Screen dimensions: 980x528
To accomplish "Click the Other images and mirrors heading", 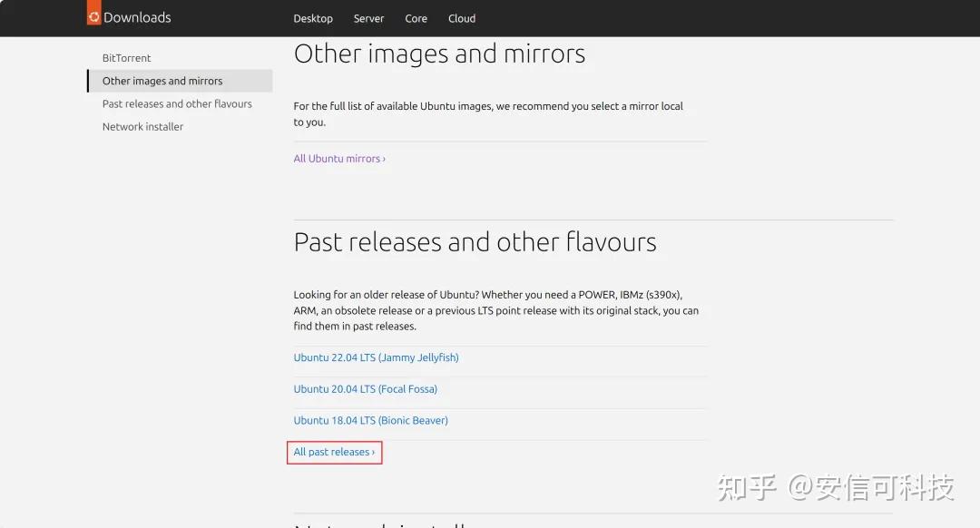I will click(x=439, y=54).
